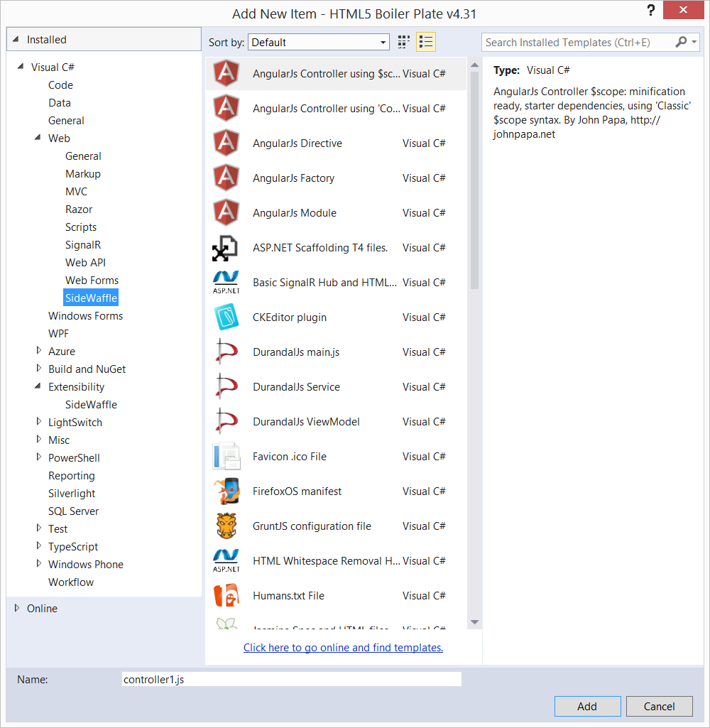710x728 pixels.
Task: Pick the AngularJs Factory template icon
Action: (226, 178)
